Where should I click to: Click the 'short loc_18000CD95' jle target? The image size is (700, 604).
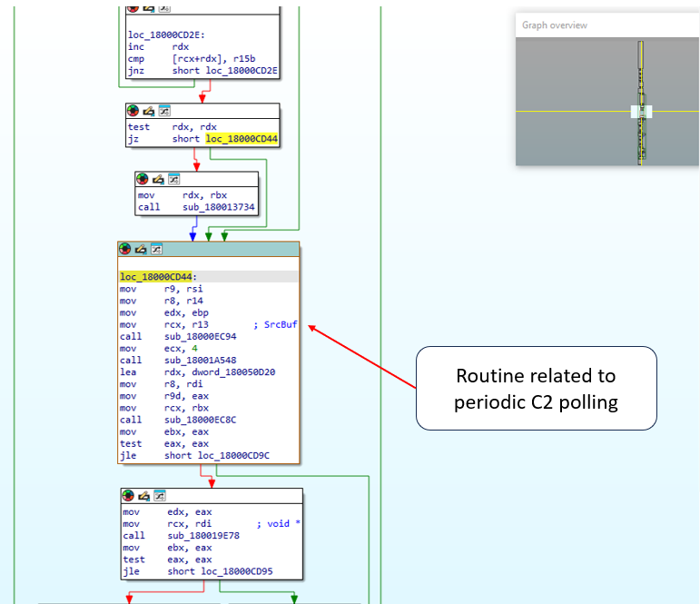[220, 571]
